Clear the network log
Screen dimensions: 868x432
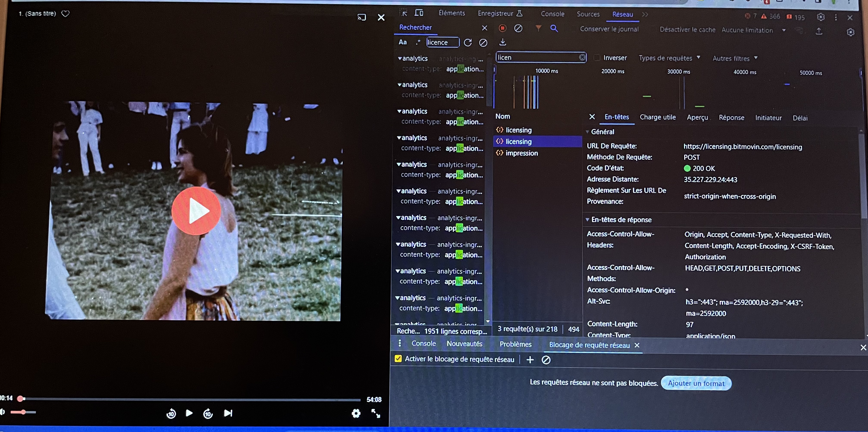click(x=518, y=29)
